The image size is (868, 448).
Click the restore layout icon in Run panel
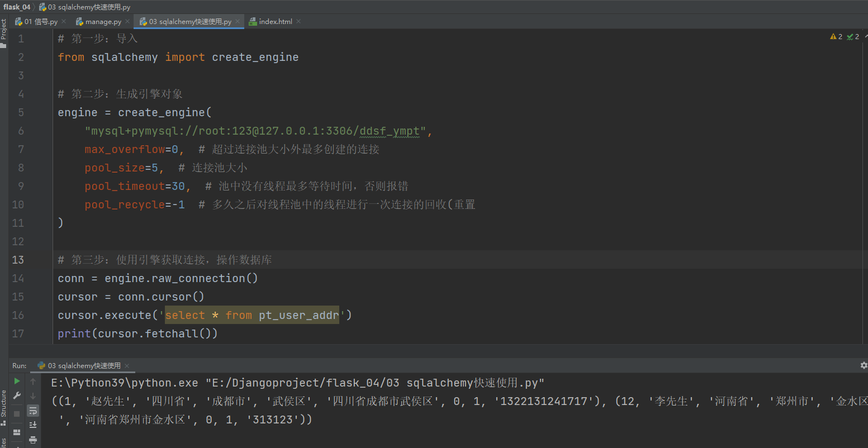(17, 432)
